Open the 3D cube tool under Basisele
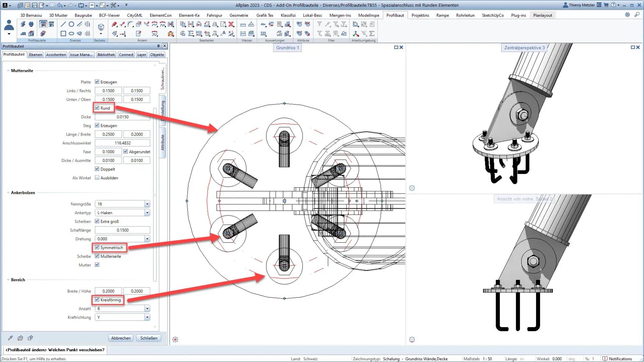This screenshot has width=644, height=362. [x=101, y=28]
